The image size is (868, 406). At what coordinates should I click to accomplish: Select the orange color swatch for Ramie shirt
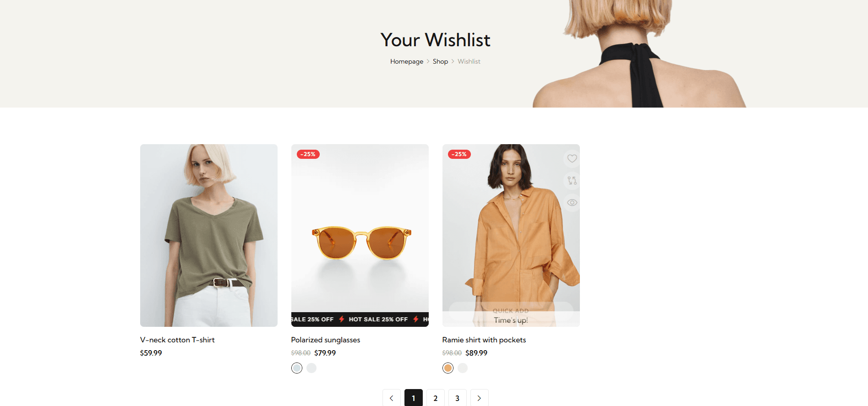pyautogui.click(x=448, y=368)
